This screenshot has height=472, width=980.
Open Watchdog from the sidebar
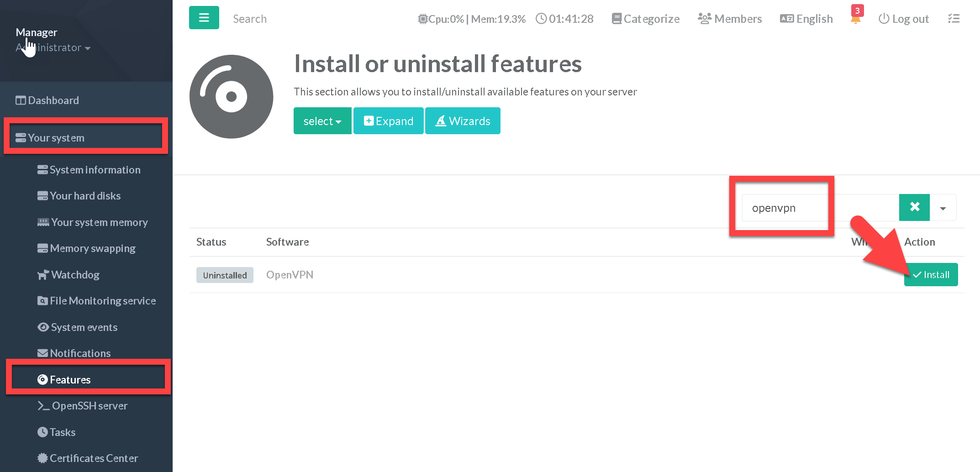[x=75, y=275]
